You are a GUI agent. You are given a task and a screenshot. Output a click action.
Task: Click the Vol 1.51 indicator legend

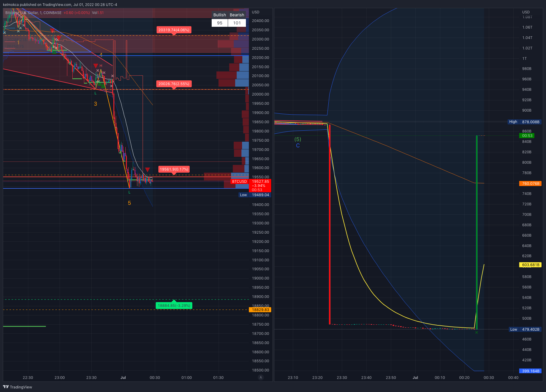click(x=98, y=13)
